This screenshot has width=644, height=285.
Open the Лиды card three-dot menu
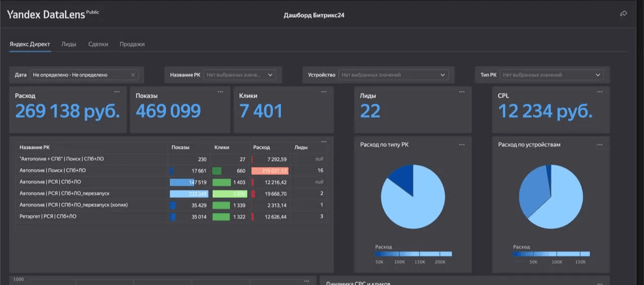[x=462, y=92]
